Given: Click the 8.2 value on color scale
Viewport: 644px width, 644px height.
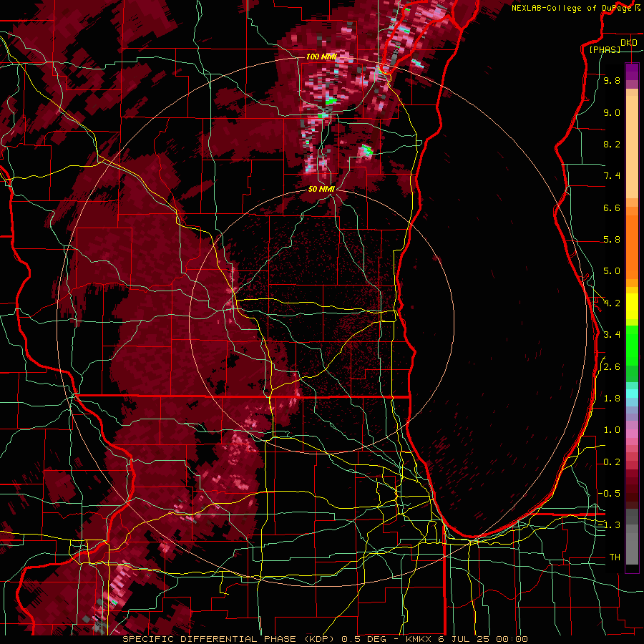Looking at the screenshot, I should (612, 144).
